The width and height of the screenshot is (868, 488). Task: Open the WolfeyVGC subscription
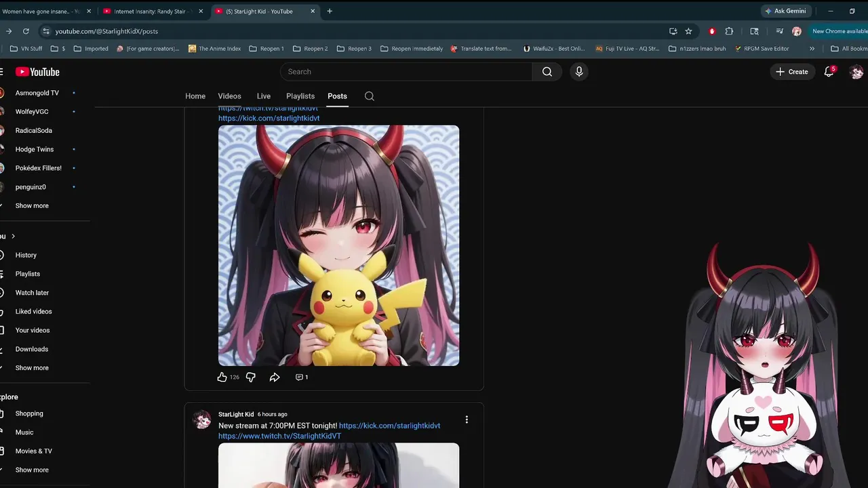(x=32, y=112)
